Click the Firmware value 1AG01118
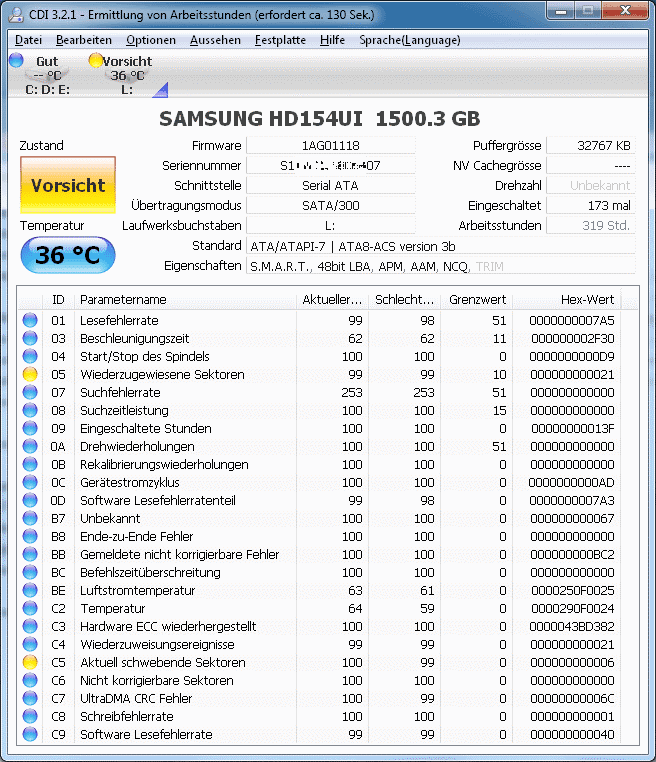The width and height of the screenshot is (656, 762). (x=330, y=145)
